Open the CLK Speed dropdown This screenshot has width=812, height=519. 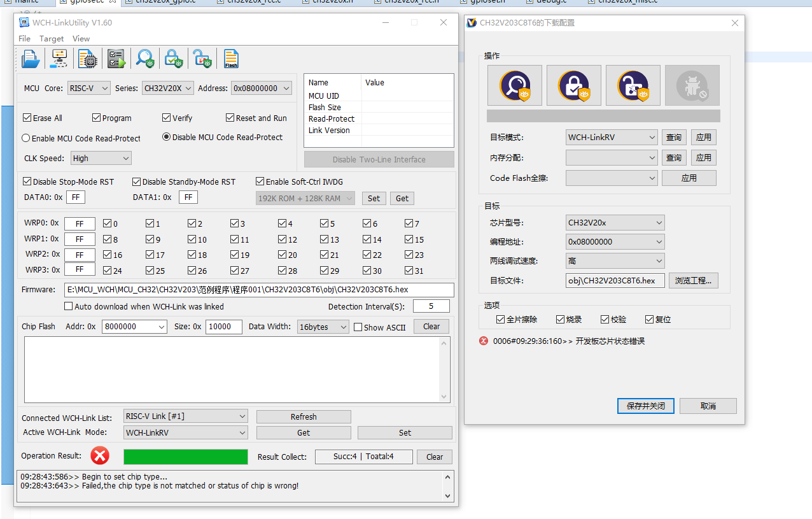click(101, 158)
